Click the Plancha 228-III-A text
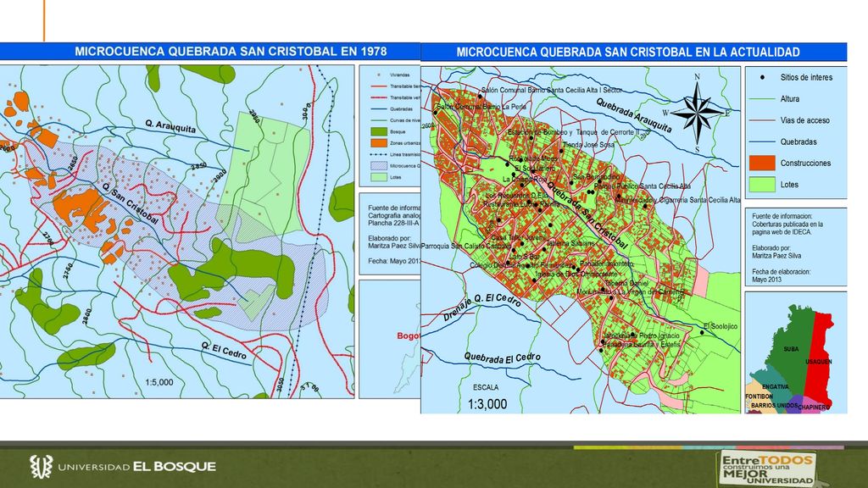This screenshot has height=488, width=868. point(393,224)
